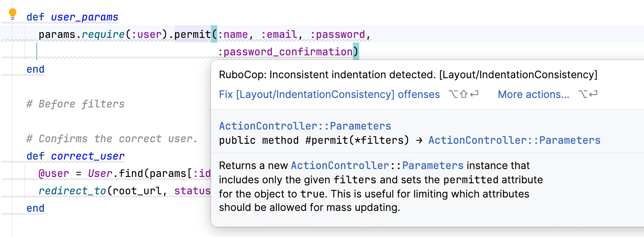Click the highlighted closing parenthesis after :password_confirmation
This screenshot has width=644, height=237.
click(356, 52)
